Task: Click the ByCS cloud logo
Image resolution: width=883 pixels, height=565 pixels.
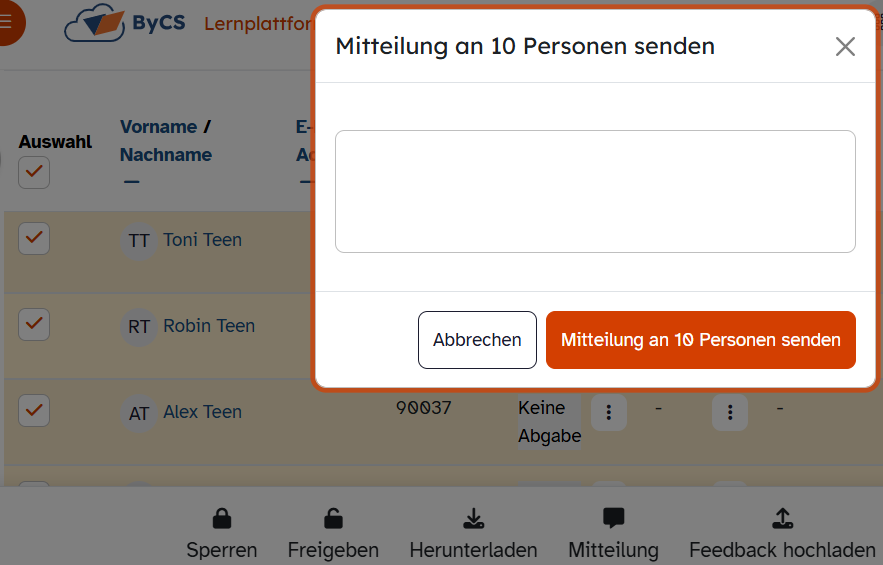Action: (95, 23)
